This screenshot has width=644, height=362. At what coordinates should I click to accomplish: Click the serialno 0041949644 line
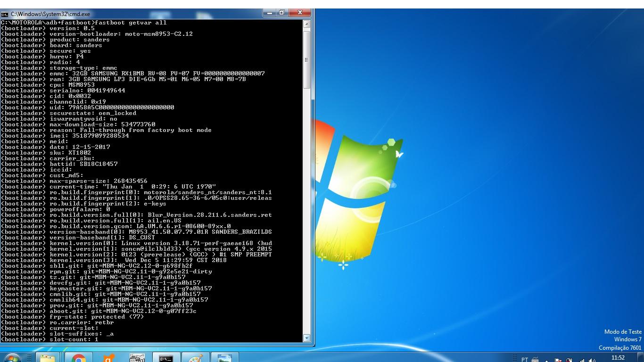(x=63, y=90)
